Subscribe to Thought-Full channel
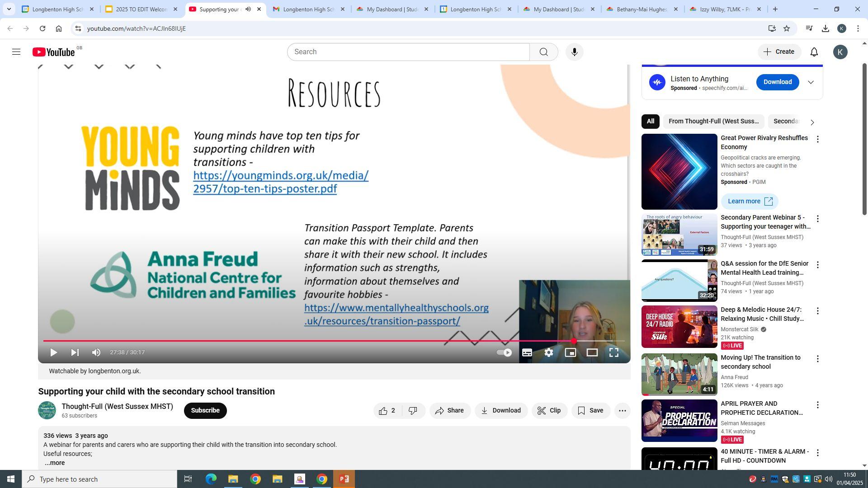Screen dimensions: 868x488 [x=205, y=410]
